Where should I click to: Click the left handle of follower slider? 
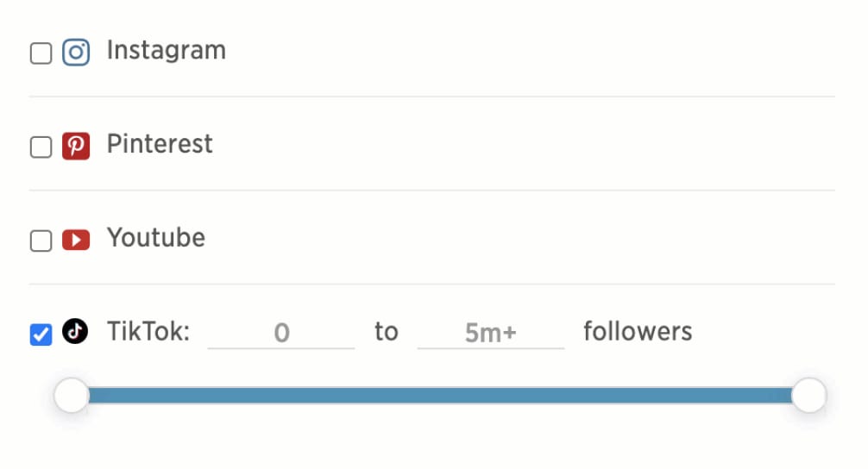[72, 396]
